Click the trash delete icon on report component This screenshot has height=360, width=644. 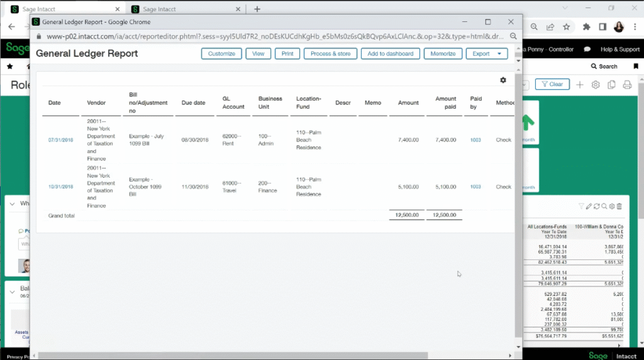[x=619, y=206]
